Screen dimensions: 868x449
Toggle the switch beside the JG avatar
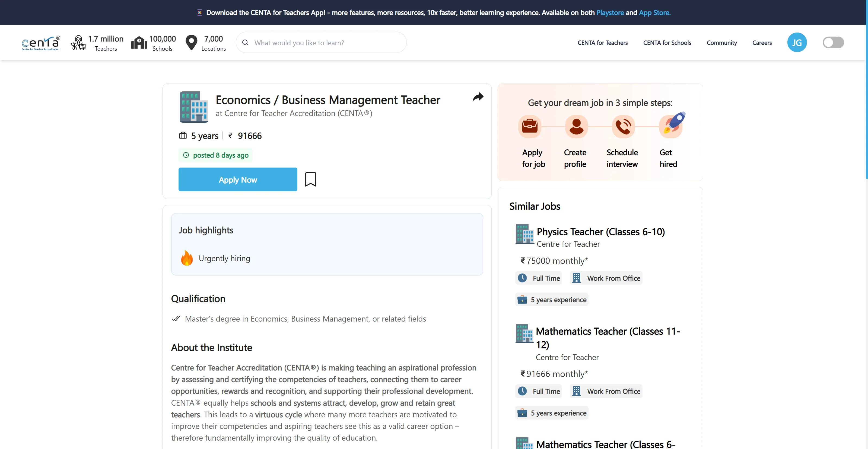833,43
